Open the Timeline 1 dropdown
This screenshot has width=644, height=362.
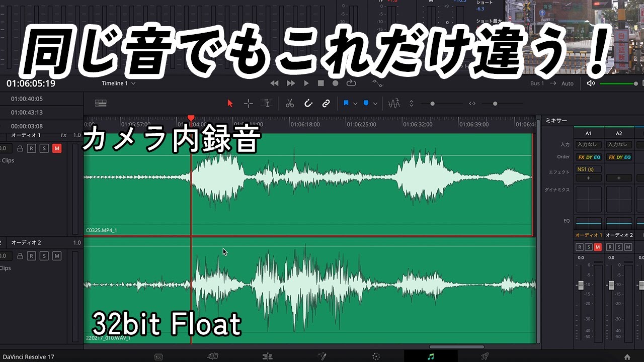[x=119, y=83]
